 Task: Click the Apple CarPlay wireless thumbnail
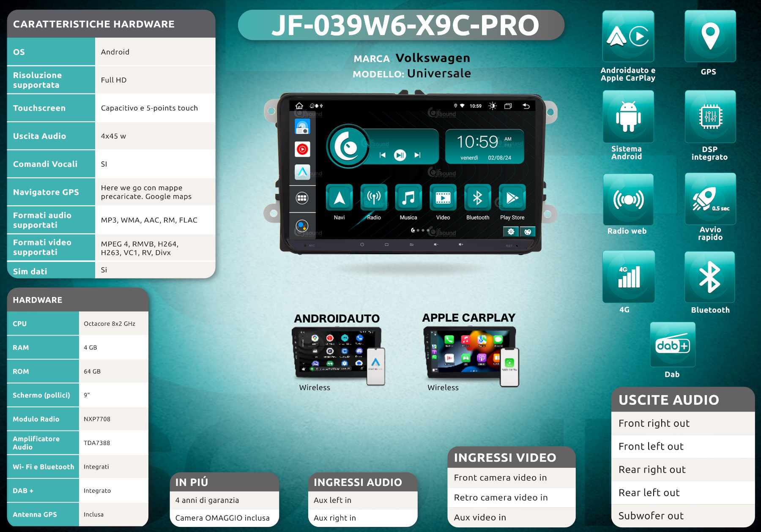coord(470,354)
